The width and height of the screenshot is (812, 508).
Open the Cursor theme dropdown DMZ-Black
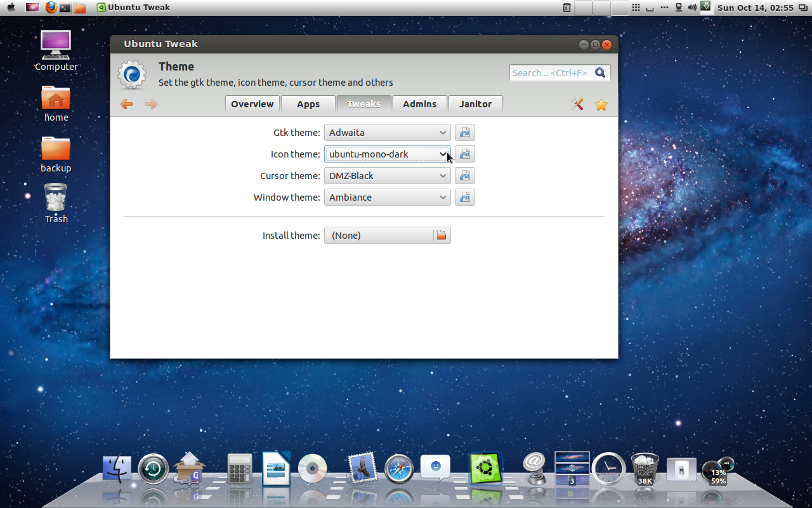pyautogui.click(x=388, y=176)
